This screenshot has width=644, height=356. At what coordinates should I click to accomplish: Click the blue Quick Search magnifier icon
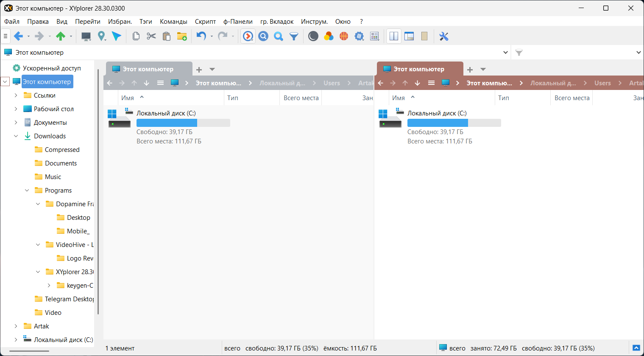coord(279,36)
